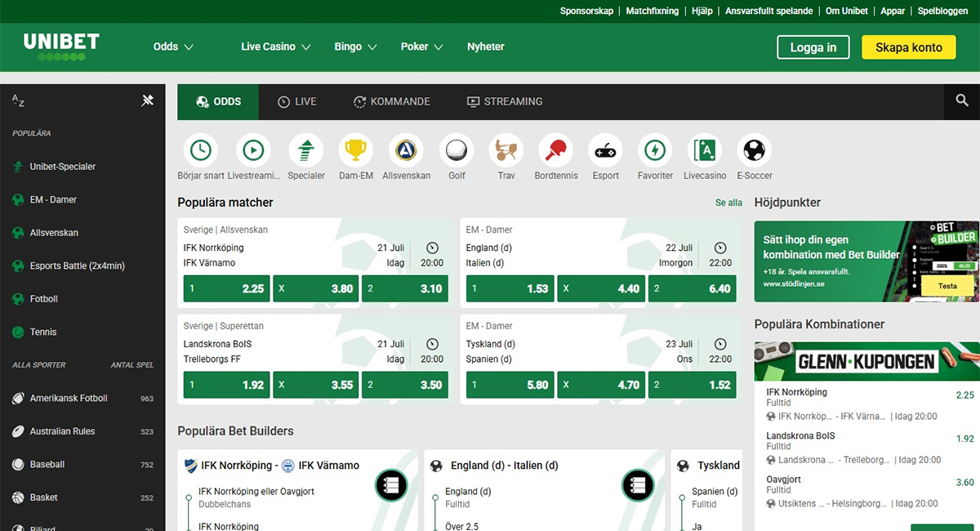Open the Matchfixning link
980x531 pixels.
pyautogui.click(x=653, y=11)
